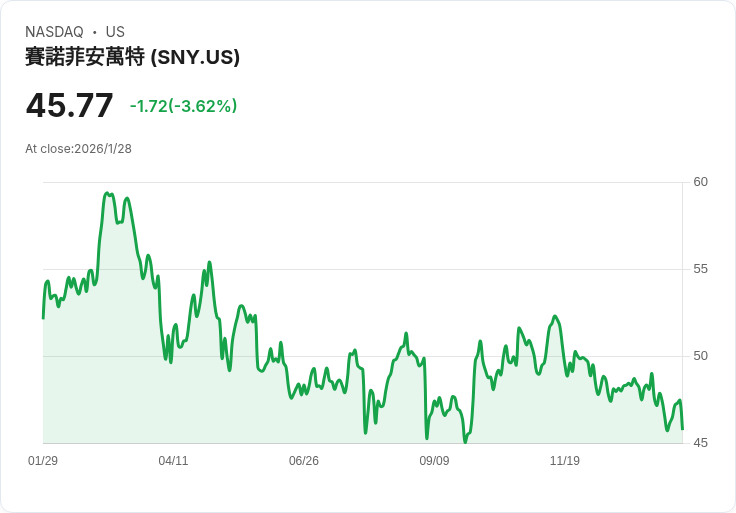Image resolution: width=736 pixels, height=513 pixels.
Task: Click the 45 price axis label
Action: pos(700,443)
